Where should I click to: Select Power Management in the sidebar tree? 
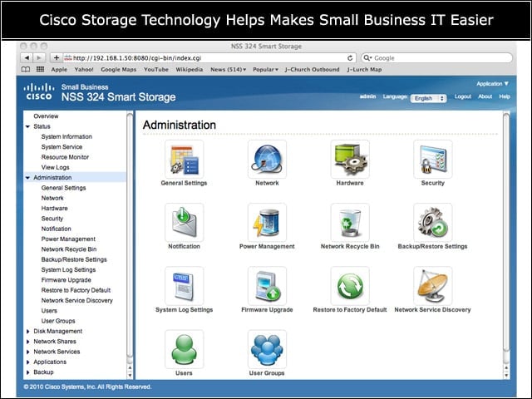point(68,239)
